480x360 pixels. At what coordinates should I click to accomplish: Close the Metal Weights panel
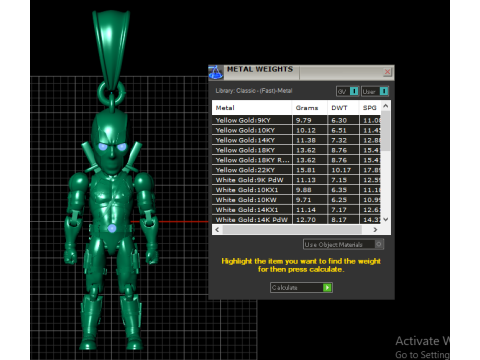(387, 72)
